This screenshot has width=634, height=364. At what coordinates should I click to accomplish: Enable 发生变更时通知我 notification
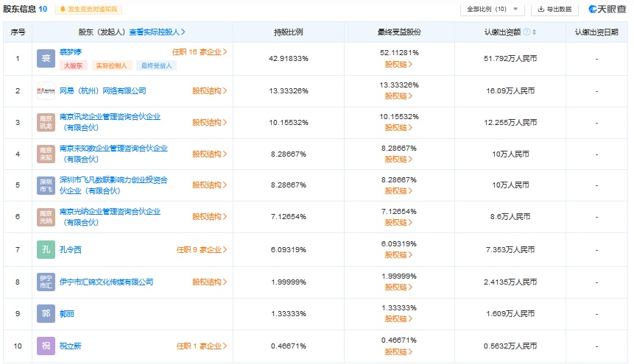pyautogui.click(x=88, y=9)
